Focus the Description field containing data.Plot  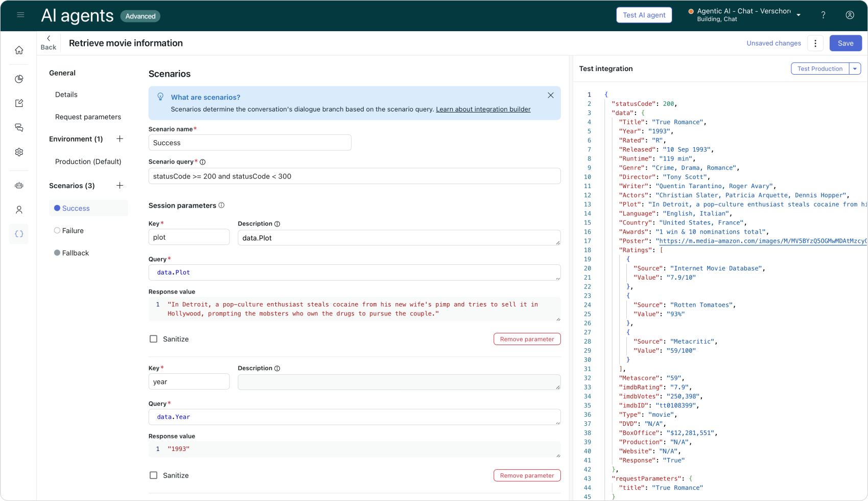[399, 238]
